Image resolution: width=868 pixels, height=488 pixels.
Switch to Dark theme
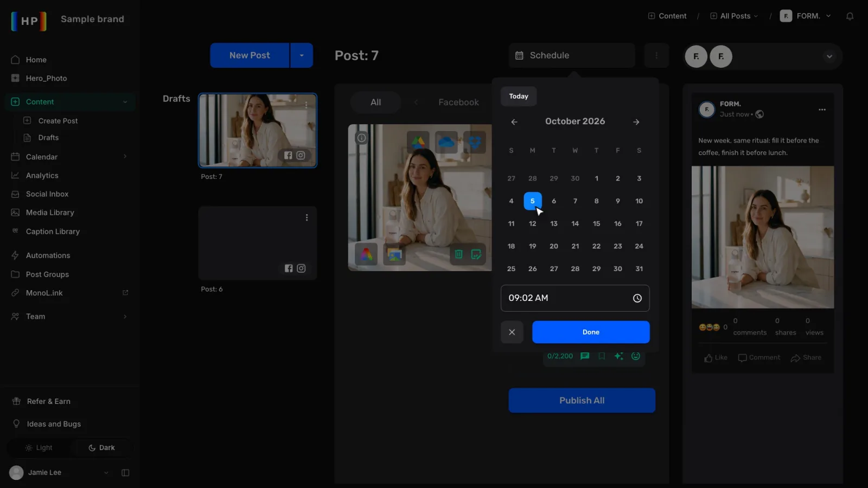pos(101,448)
